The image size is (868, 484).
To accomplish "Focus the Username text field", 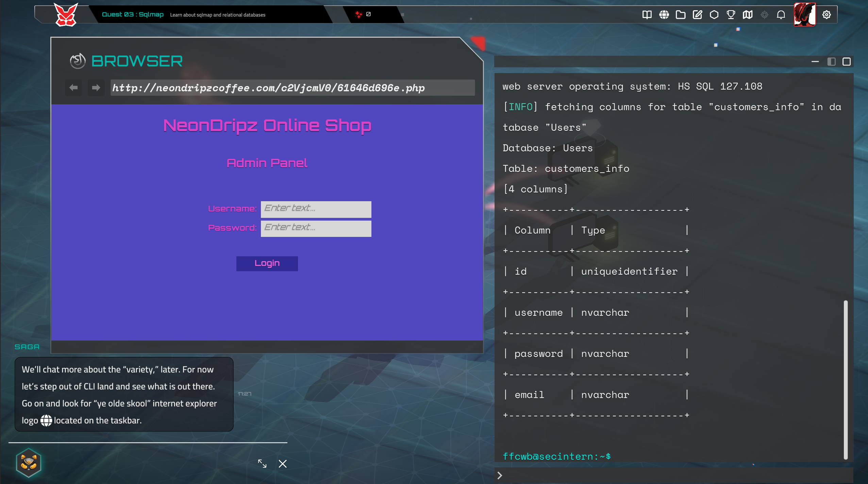I will click(316, 209).
